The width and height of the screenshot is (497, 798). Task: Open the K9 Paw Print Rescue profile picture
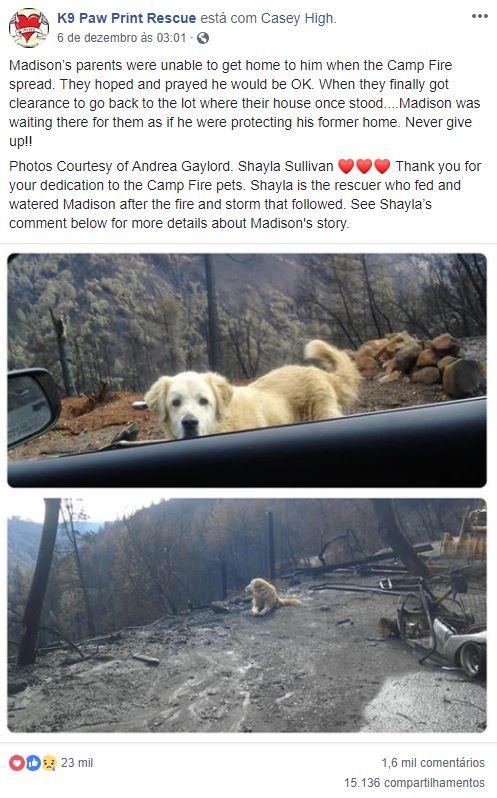pyautogui.click(x=29, y=27)
